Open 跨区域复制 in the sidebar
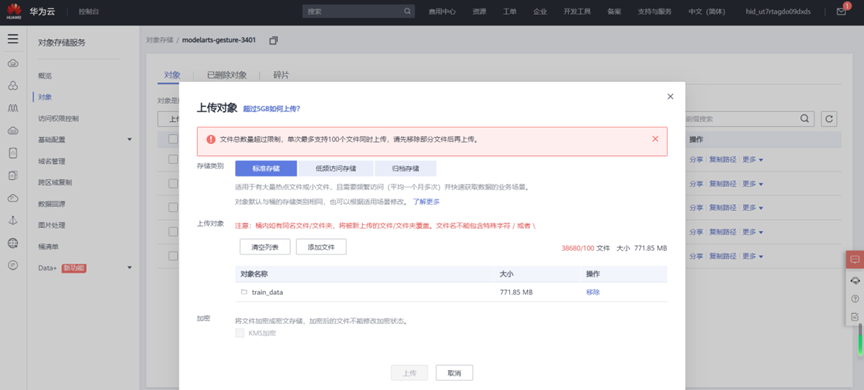This screenshot has height=390, width=864. (x=55, y=182)
